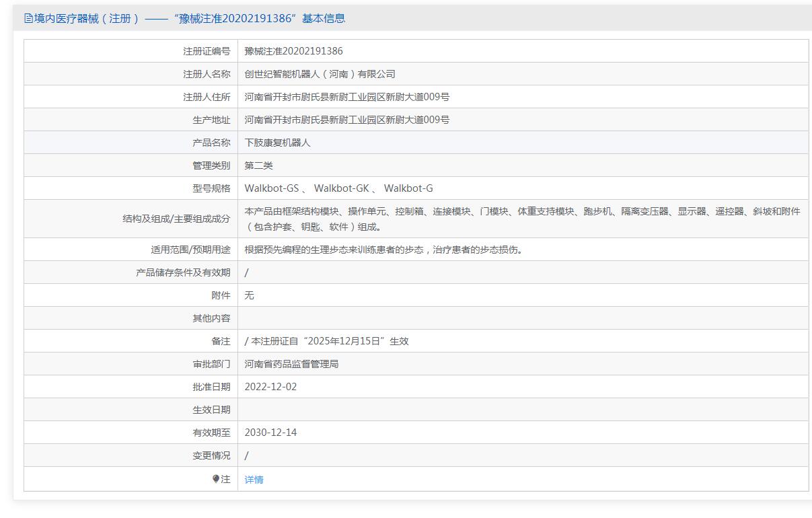Click the model text Walkbot-GS 、Walkbot-GK 、Walkbot-G
The image size is (812, 518).
(x=338, y=188)
